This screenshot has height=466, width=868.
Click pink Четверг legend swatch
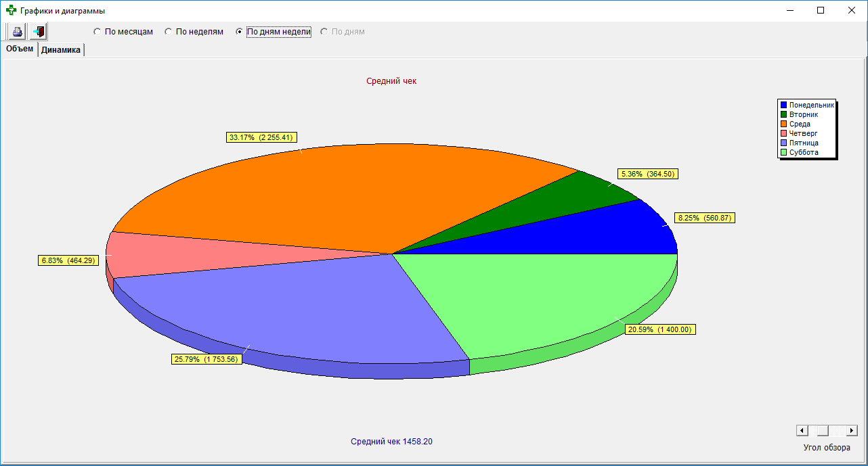pyautogui.click(x=783, y=133)
